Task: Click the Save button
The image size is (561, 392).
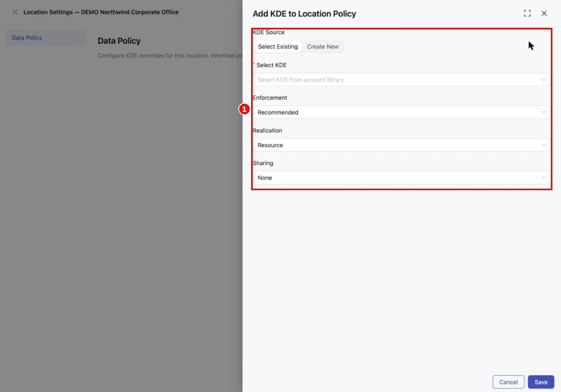Action: pos(541,382)
